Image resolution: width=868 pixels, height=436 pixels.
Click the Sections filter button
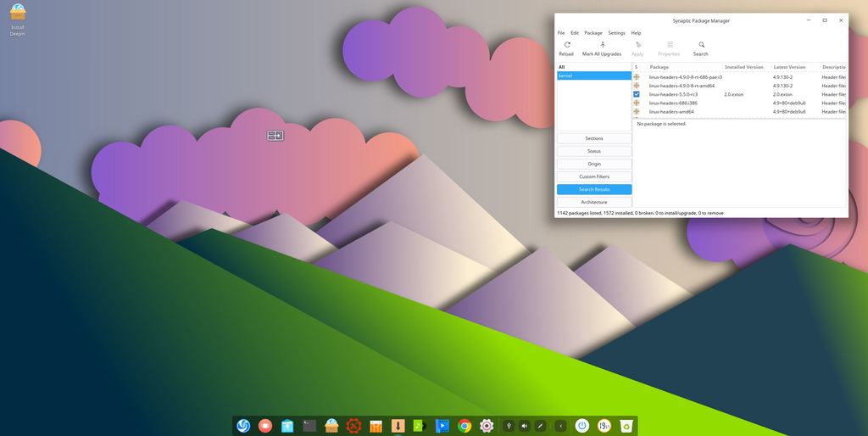pyautogui.click(x=594, y=138)
